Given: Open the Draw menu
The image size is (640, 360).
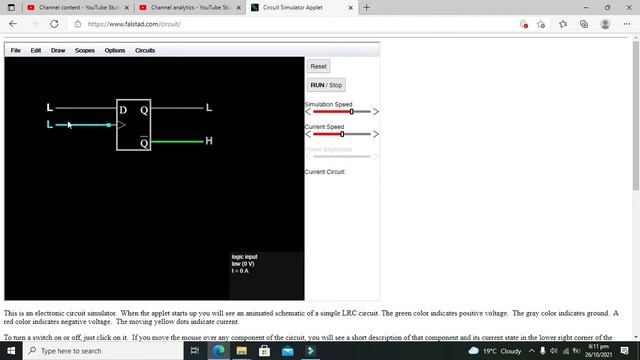Looking at the screenshot, I should coord(58,50).
